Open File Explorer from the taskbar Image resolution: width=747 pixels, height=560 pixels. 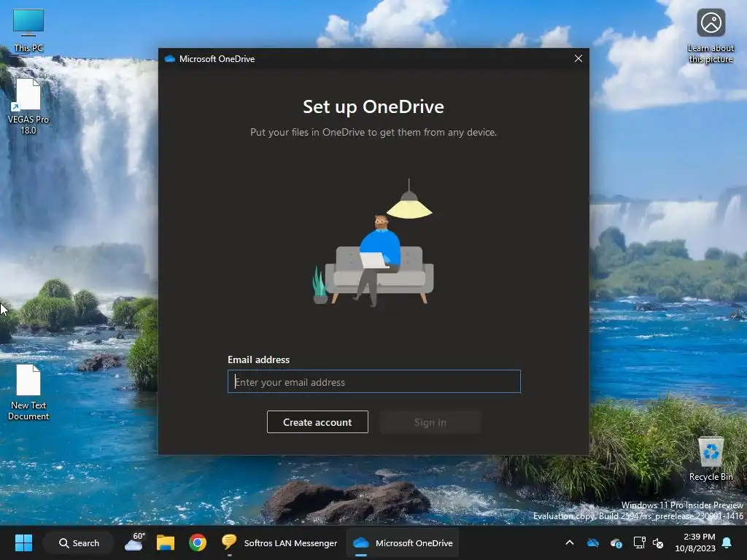pyautogui.click(x=166, y=542)
